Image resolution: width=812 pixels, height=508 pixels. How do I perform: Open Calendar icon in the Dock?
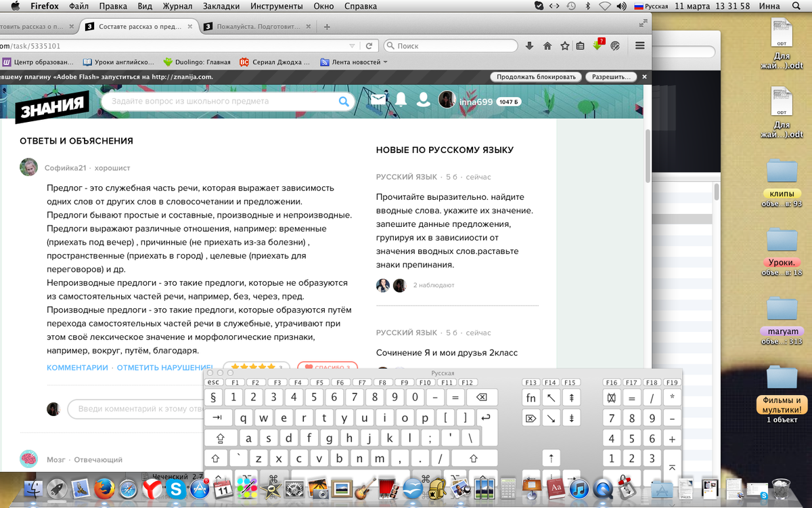pos(223,488)
